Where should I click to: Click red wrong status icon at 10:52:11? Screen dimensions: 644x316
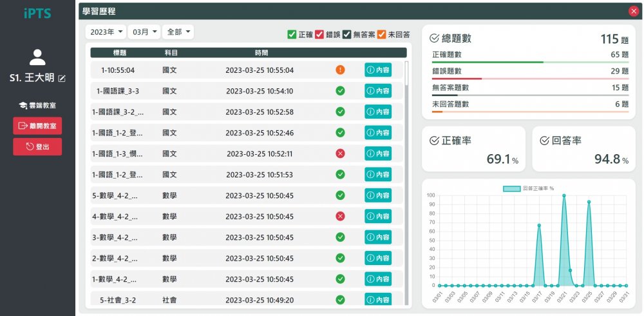[340, 153]
